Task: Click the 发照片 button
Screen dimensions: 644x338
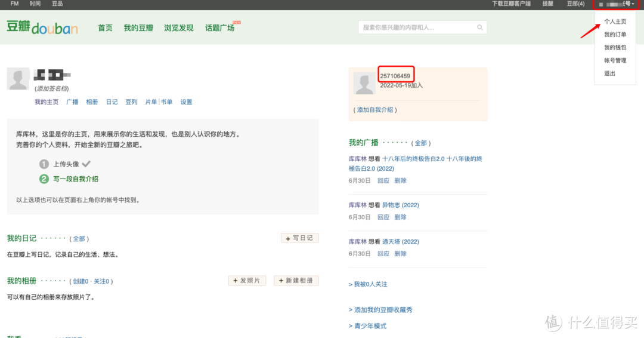Action: point(247,281)
